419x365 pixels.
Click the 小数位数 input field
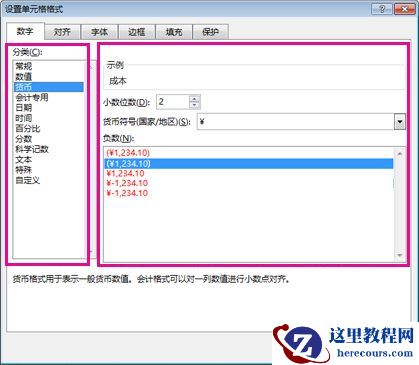173,102
